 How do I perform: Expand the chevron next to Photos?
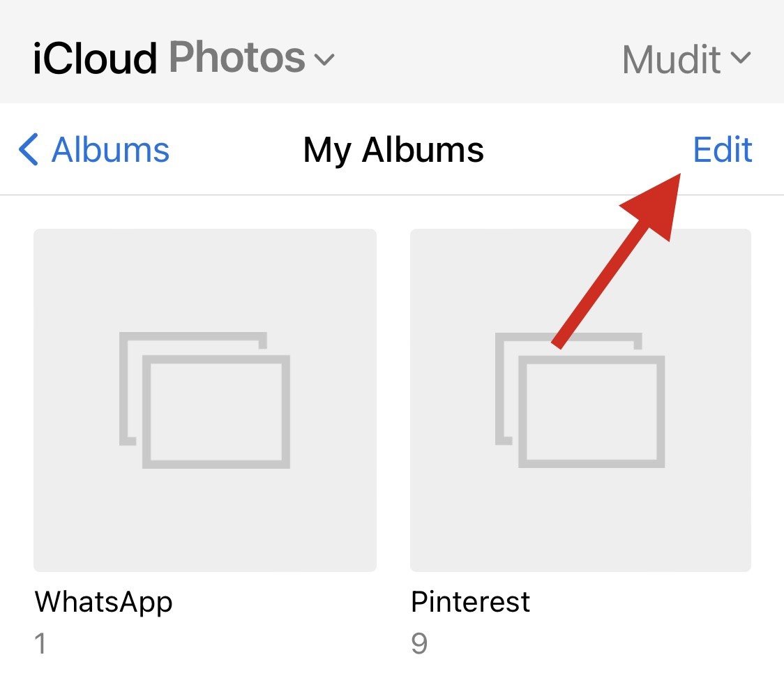[x=324, y=59]
